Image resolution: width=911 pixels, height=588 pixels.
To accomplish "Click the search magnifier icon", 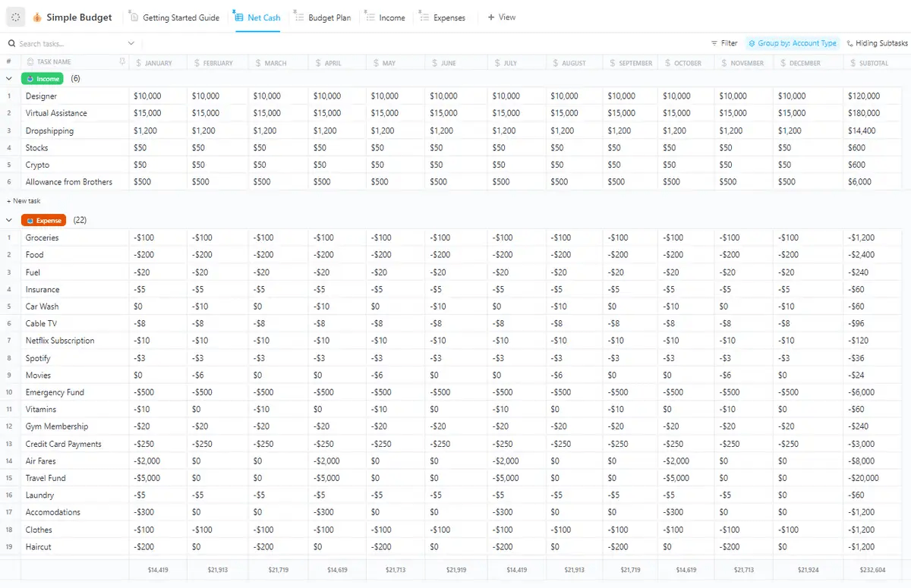I will point(12,44).
